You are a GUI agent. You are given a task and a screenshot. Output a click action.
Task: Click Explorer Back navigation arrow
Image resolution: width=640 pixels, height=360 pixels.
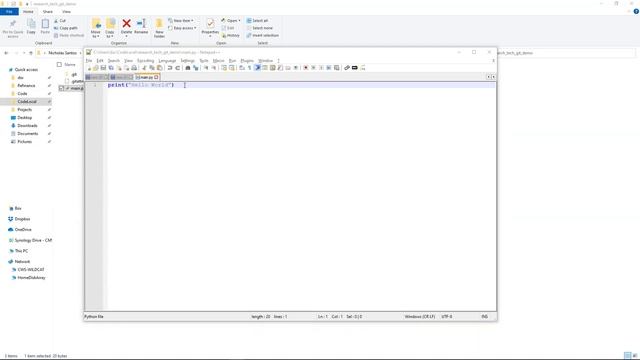tap(6, 53)
